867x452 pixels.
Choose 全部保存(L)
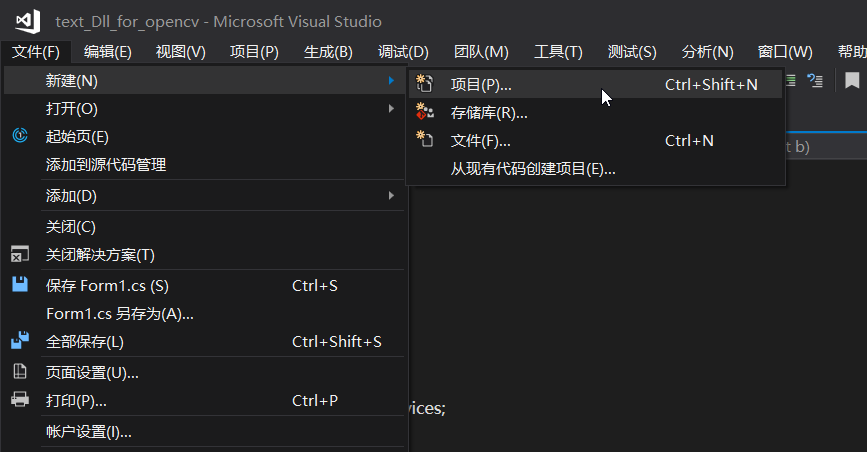pyautogui.click(x=205, y=342)
